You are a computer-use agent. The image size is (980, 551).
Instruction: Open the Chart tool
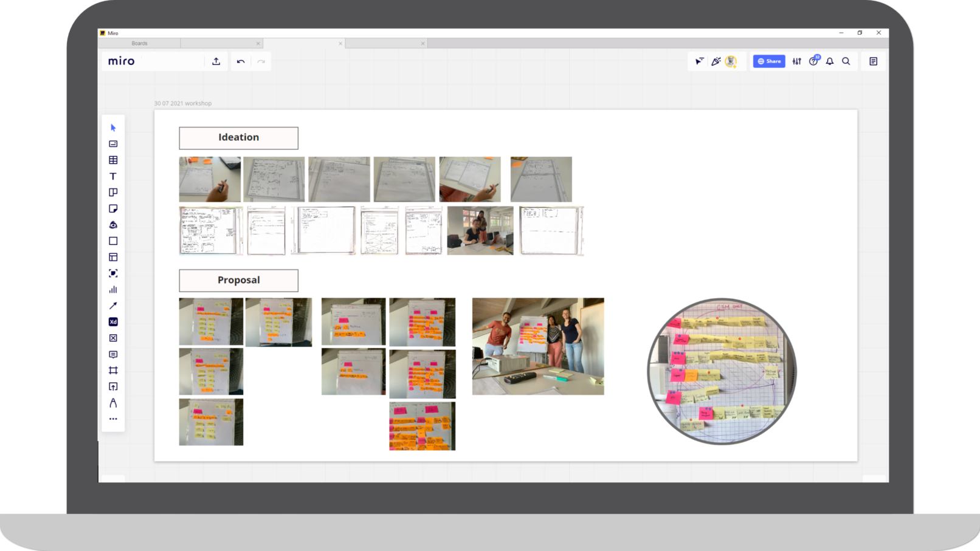[113, 290]
